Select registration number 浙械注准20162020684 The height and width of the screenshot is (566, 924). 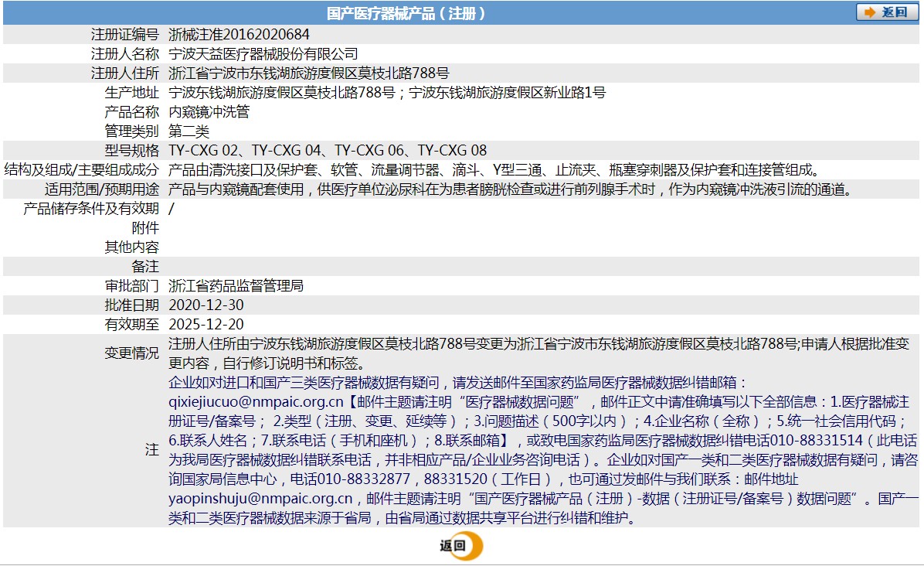(x=239, y=34)
